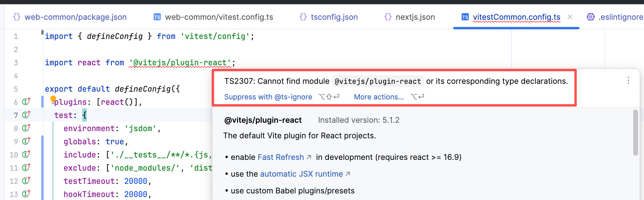Switch to the web-common/vitest.config.ts tab
This screenshot has height=200, width=644.
(219, 17)
